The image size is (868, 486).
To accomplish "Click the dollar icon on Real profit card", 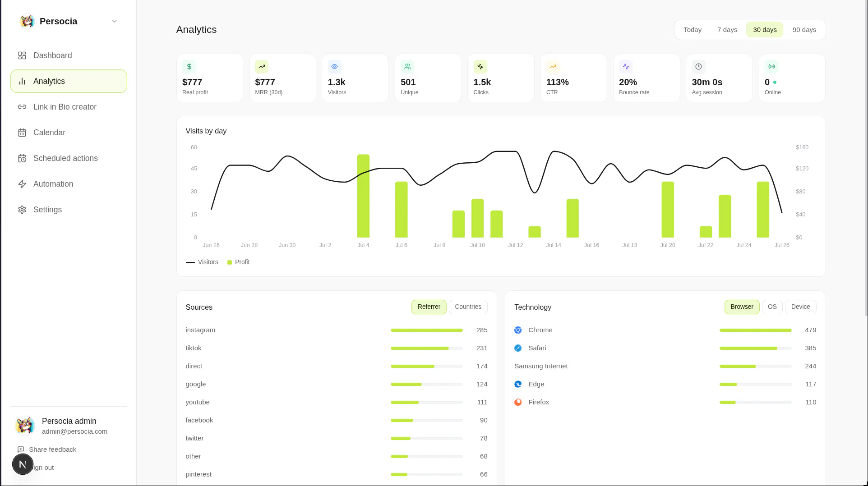I will pos(189,67).
